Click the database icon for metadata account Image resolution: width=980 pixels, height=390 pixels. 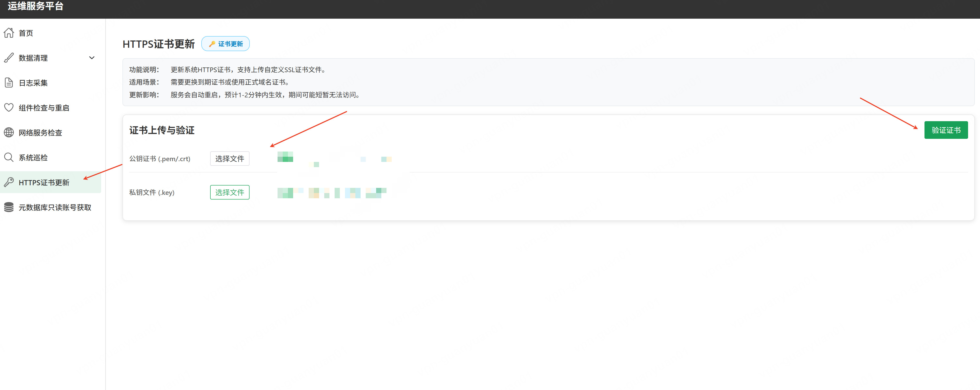9,207
